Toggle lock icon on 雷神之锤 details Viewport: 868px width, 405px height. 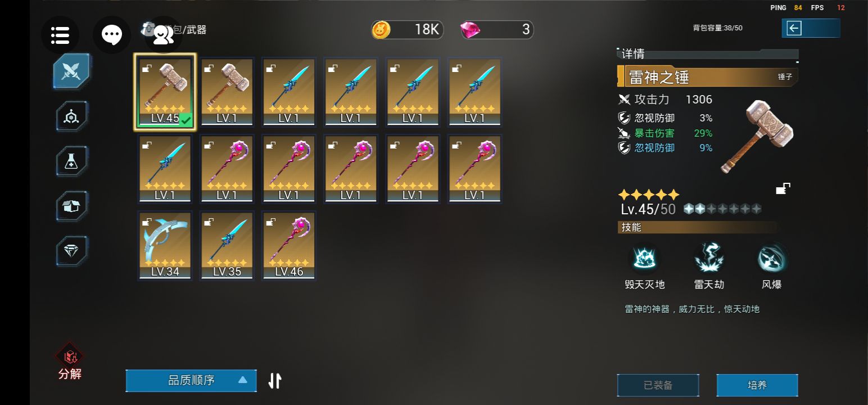coord(783,189)
